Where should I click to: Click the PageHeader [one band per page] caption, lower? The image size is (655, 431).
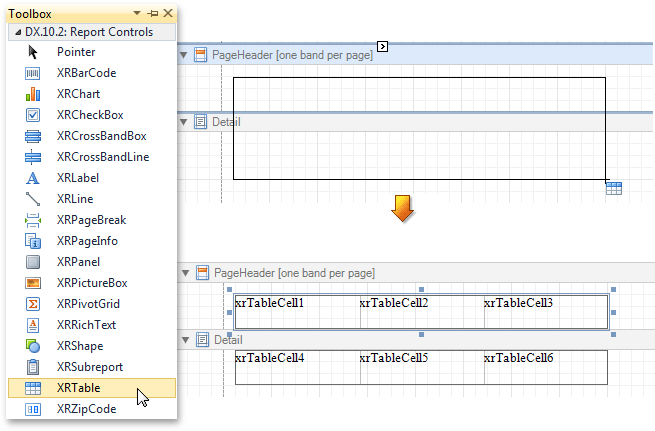[x=294, y=273]
